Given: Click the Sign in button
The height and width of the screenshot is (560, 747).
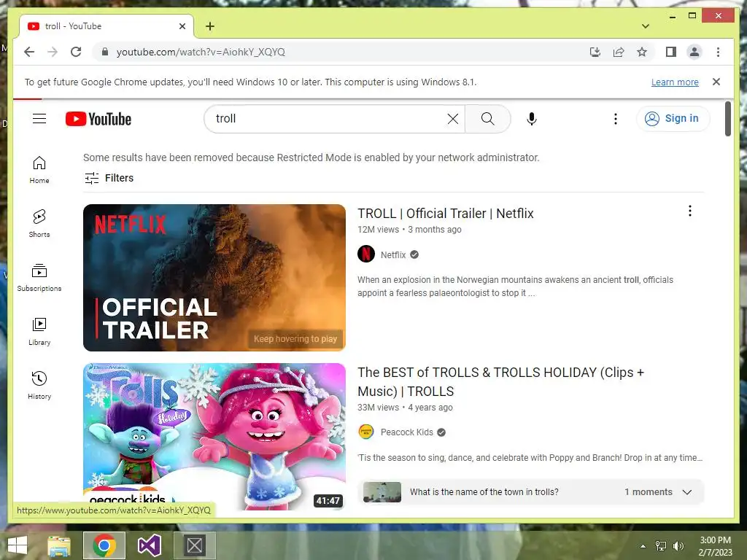Looking at the screenshot, I should [x=672, y=119].
